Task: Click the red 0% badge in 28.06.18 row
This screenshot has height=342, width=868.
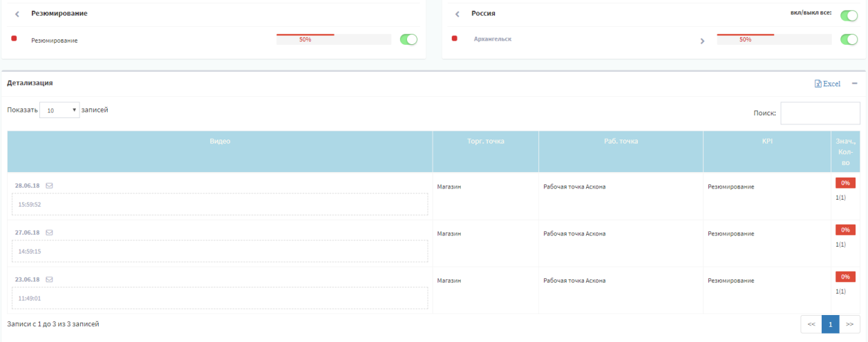Action: pyautogui.click(x=845, y=183)
